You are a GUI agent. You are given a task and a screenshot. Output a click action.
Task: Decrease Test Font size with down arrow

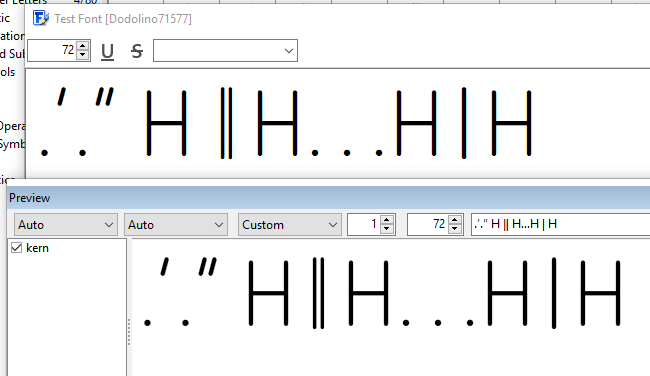pyautogui.click(x=82, y=55)
